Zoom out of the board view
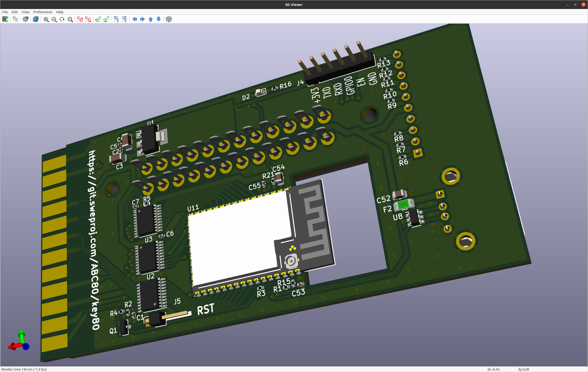This screenshot has height=372, width=588. (54, 19)
